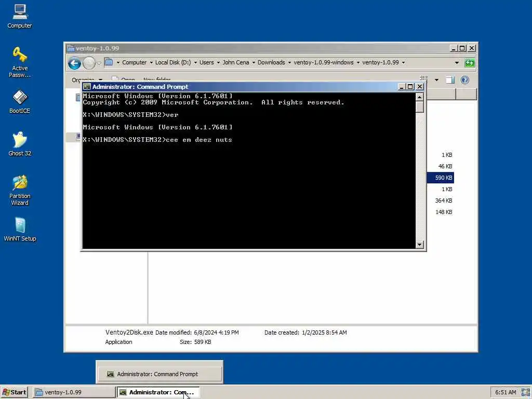The height and width of the screenshot is (399, 532).
Task: Go to the Users breadcrumb segment
Action: pyautogui.click(x=207, y=62)
